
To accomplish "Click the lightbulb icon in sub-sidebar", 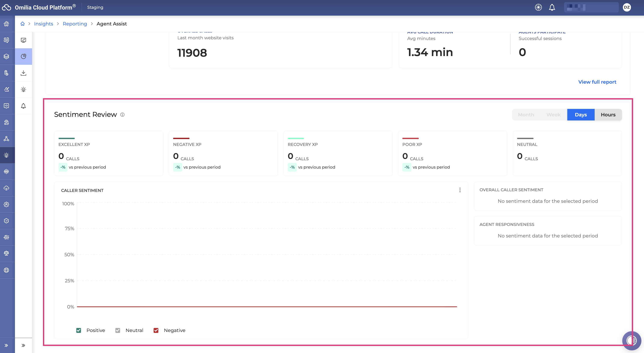I will click(24, 89).
